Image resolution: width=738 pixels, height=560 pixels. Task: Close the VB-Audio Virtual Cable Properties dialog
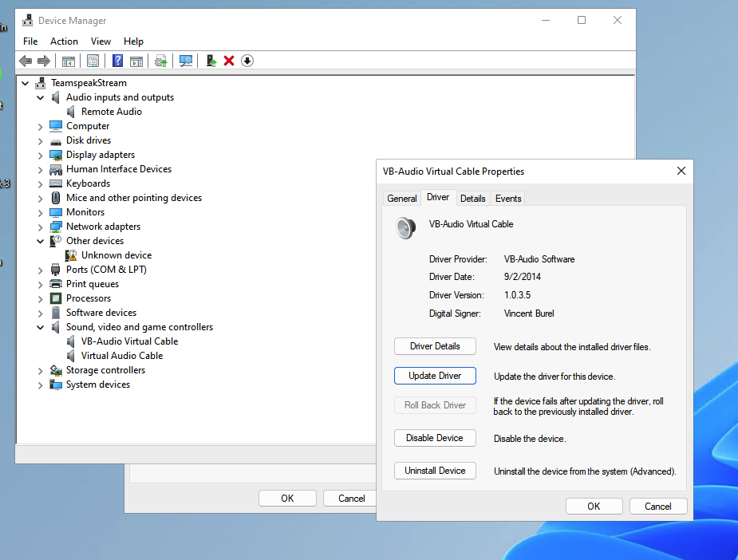coord(681,171)
